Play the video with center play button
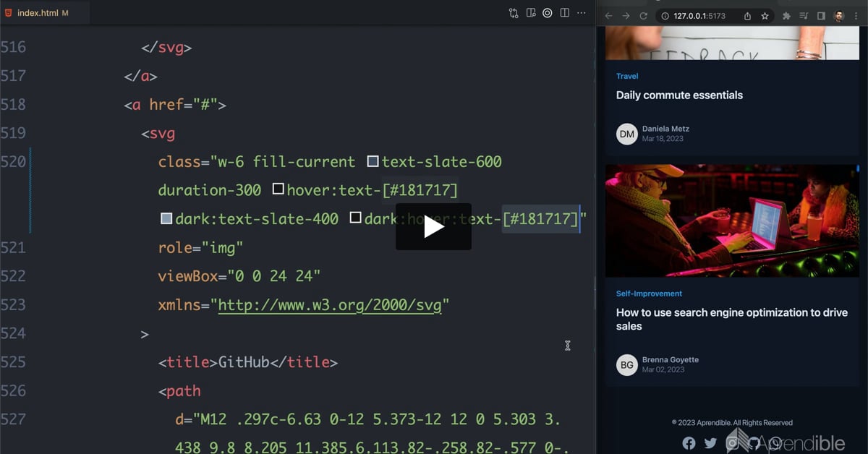The width and height of the screenshot is (868, 454). (x=433, y=226)
